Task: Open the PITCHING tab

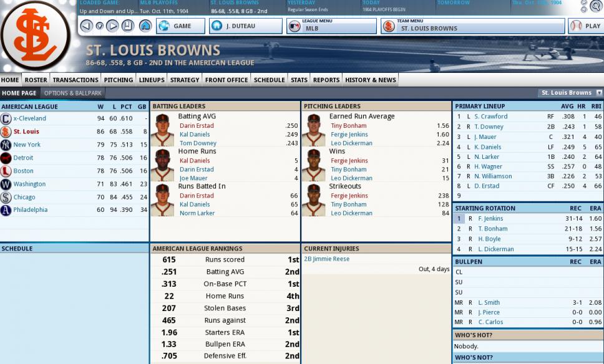Action: point(119,80)
